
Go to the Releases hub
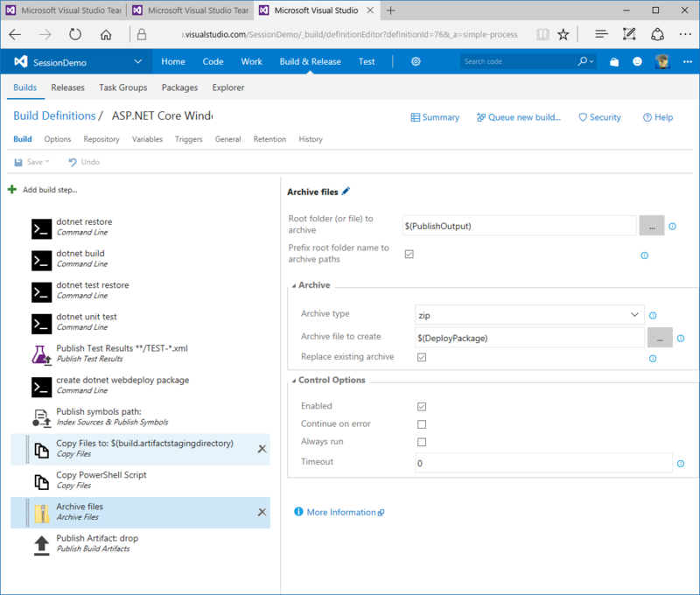(68, 87)
